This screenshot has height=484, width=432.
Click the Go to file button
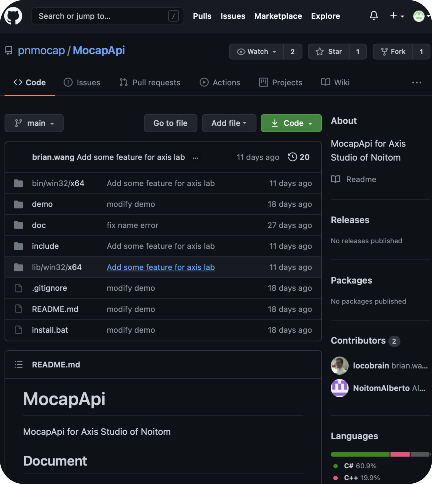(170, 123)
